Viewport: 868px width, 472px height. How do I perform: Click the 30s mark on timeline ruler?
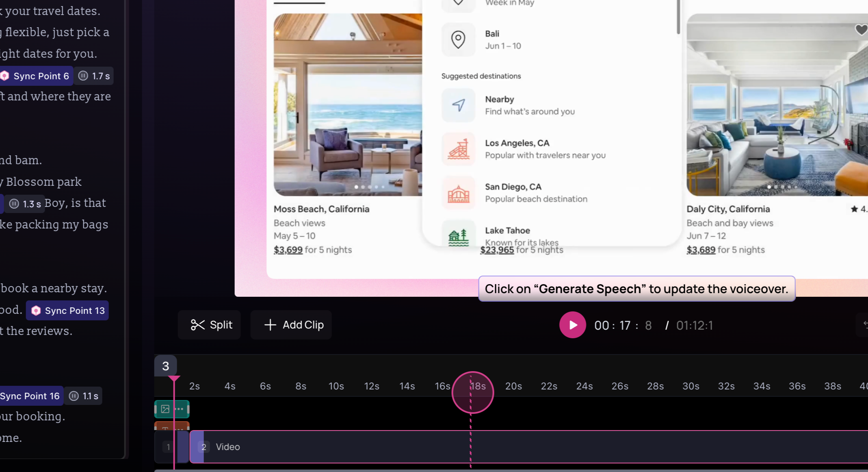coord(691,386)
